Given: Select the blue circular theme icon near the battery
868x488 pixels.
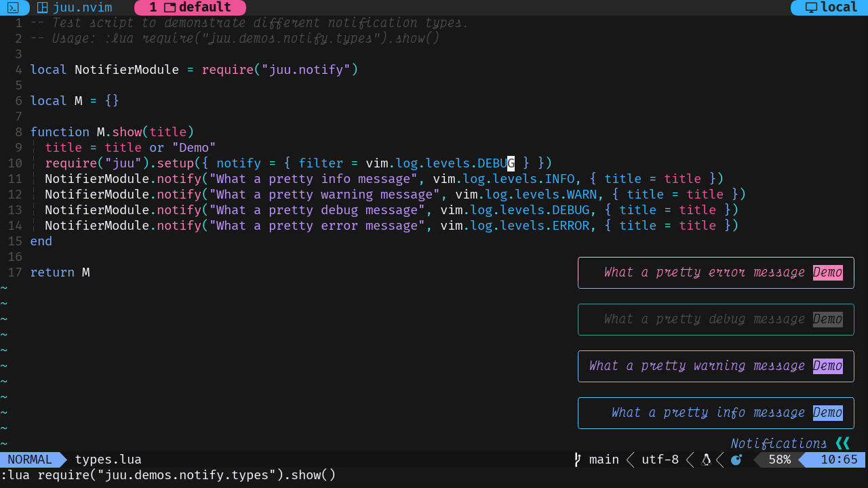Looking at the screenshot, I should point(736,460).
